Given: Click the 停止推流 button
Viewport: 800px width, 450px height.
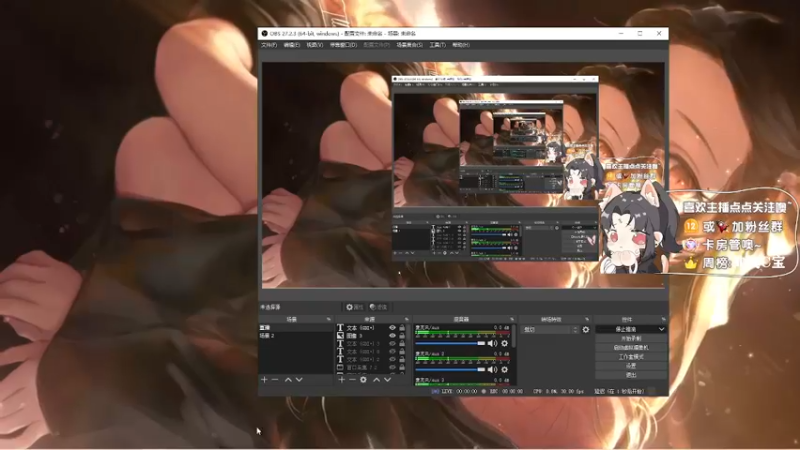Looking at the screenshot, I should pyautogui.click(x=626, y=329).
